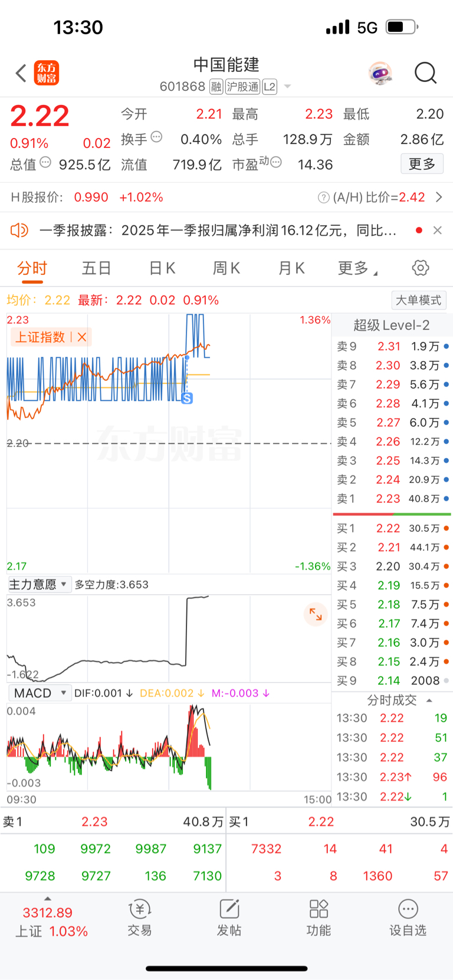Tap the A/H ratio help icon

(323, 198)
